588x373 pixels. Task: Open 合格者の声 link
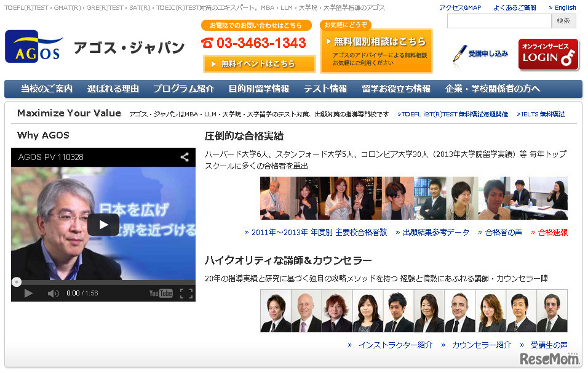[x=500, y=232]
